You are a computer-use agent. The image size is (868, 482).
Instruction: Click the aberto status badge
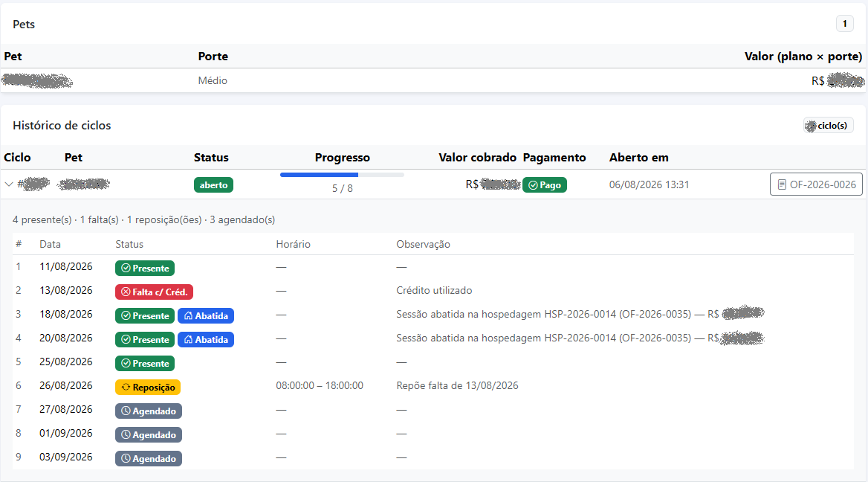tap(214, 185)
